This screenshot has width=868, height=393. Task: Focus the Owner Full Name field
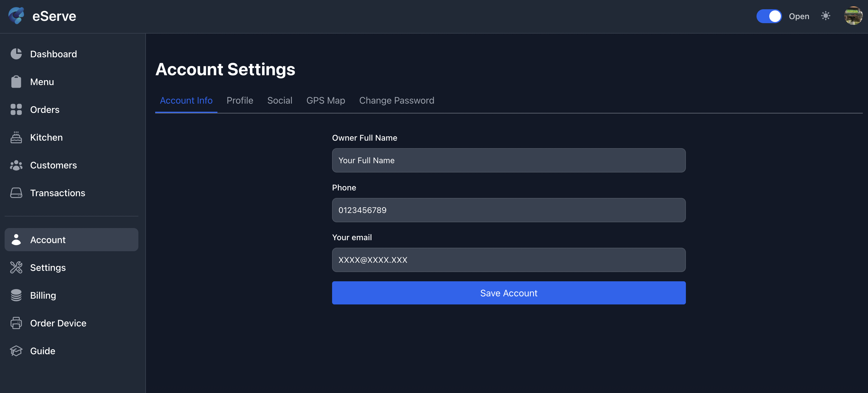(x=508, y=160)
